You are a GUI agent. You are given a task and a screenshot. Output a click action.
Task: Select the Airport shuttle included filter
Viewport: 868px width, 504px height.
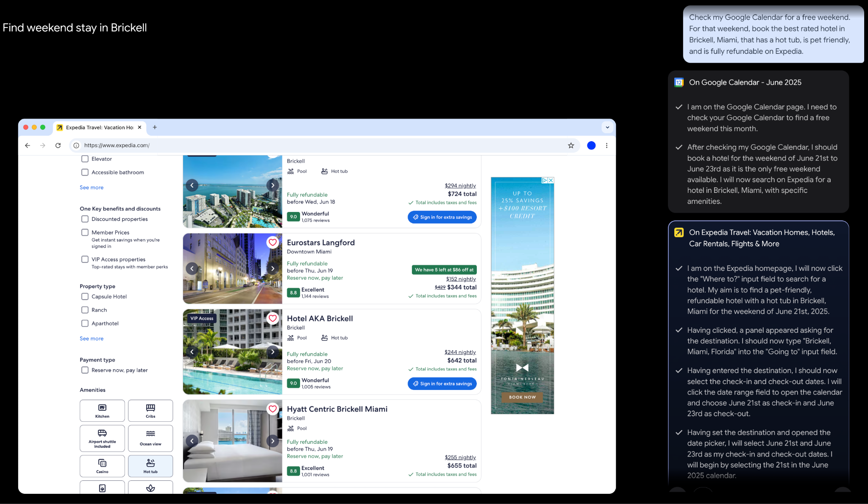(x=102, y=438)
